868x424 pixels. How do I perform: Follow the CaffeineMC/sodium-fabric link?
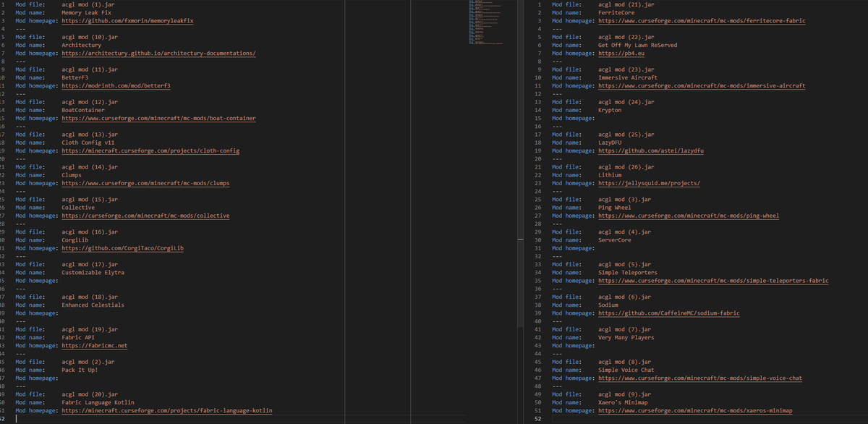tap(669, 313)
